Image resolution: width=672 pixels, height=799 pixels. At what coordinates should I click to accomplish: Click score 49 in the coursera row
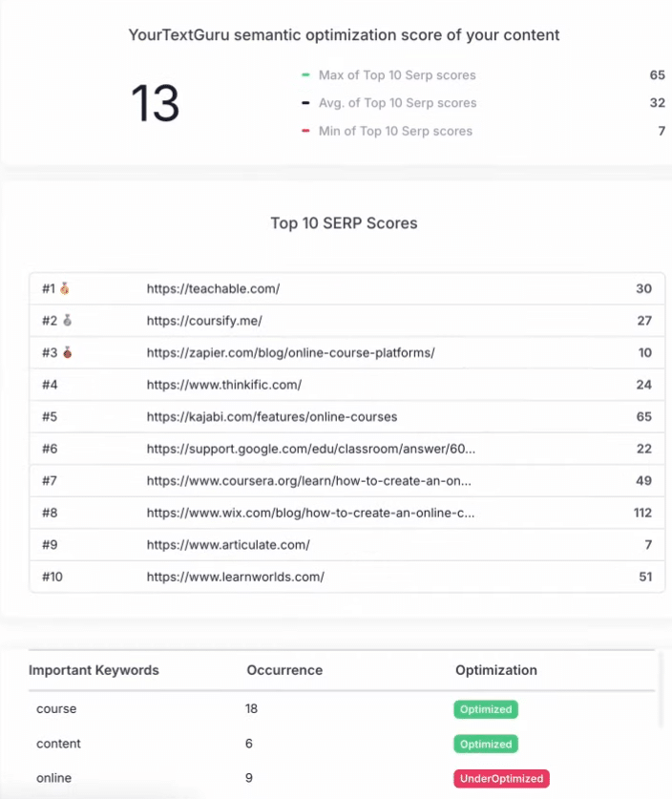click(643, 480)
